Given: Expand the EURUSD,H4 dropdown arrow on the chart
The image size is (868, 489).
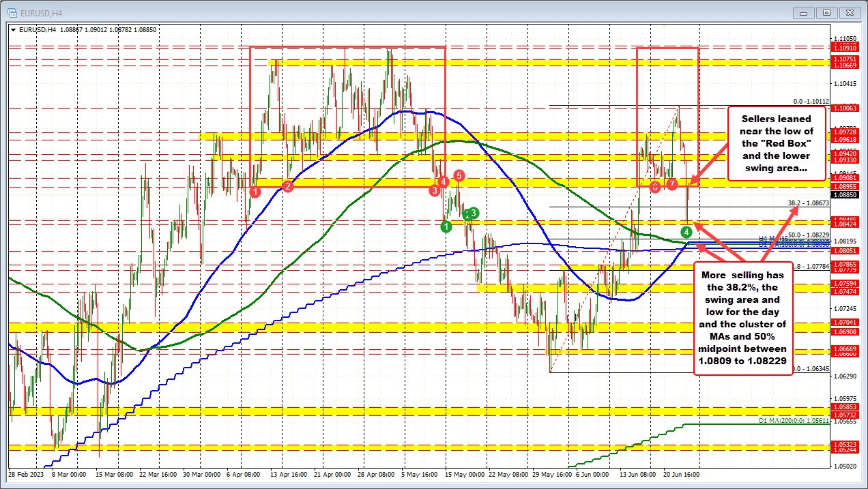Looking at the screenshot, I should (x=14, y=30).
